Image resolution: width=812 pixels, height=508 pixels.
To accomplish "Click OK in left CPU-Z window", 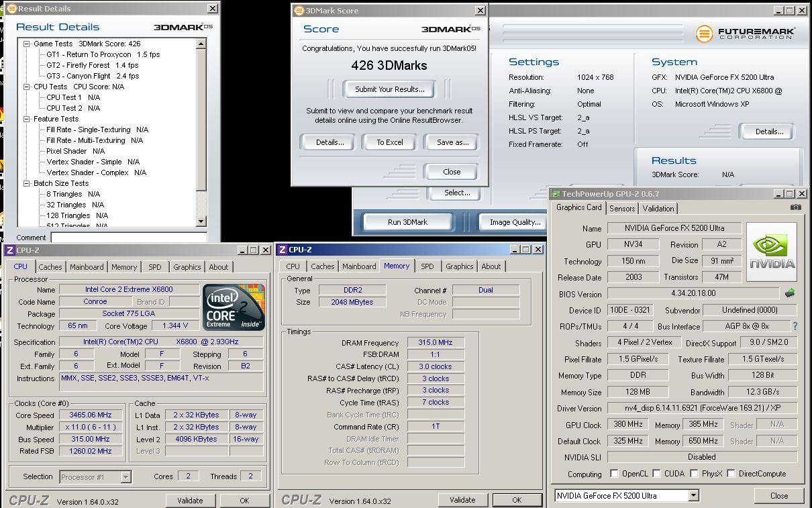I will (x=244, y=501).
